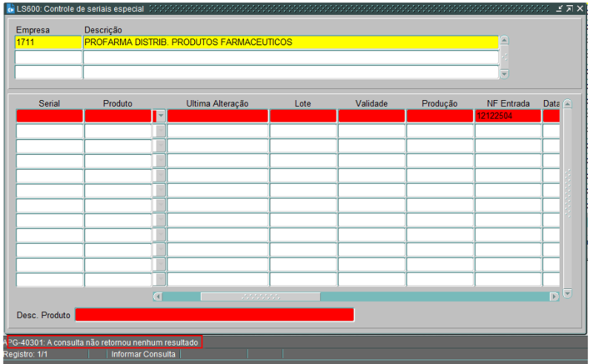Click the red Validade field
The image size is (590, 364).
click(371, 116)
